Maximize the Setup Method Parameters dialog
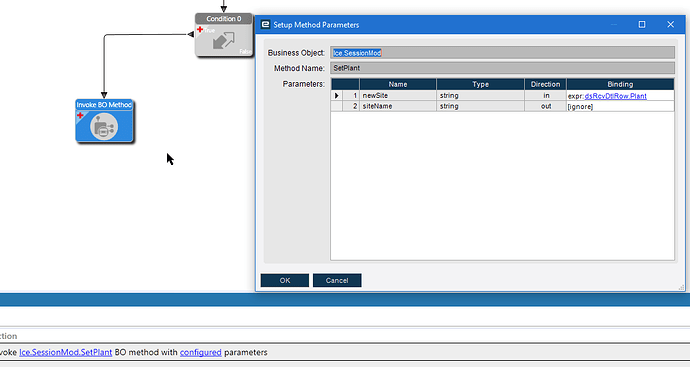 (x=642, y=25)
